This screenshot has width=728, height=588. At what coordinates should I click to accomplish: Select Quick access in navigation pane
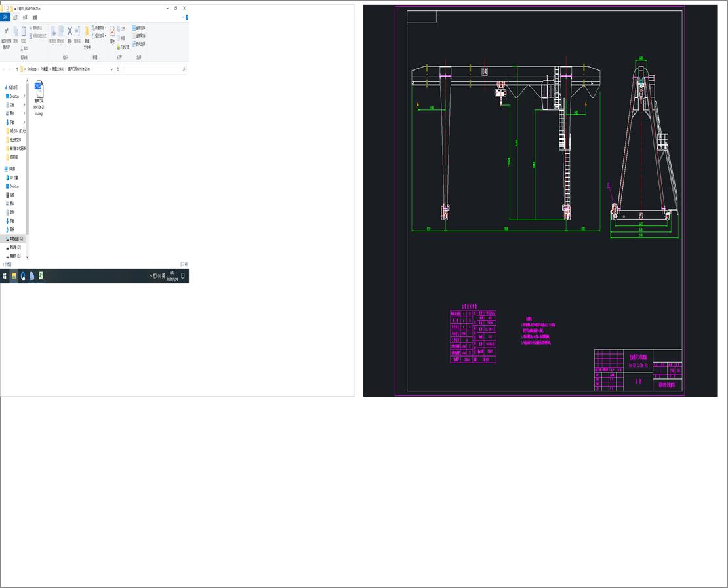pyautogui.click(x=12, y=87)
